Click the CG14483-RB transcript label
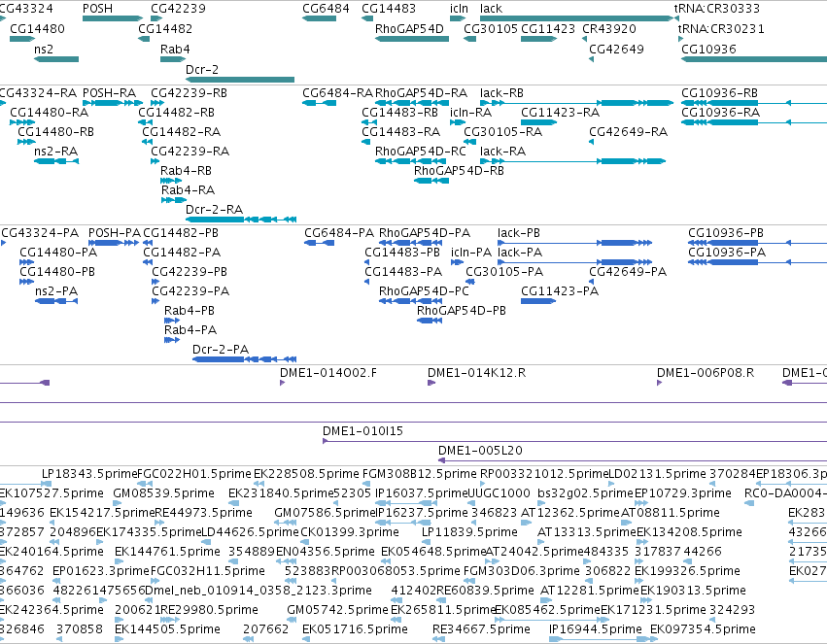 point(399,113)
